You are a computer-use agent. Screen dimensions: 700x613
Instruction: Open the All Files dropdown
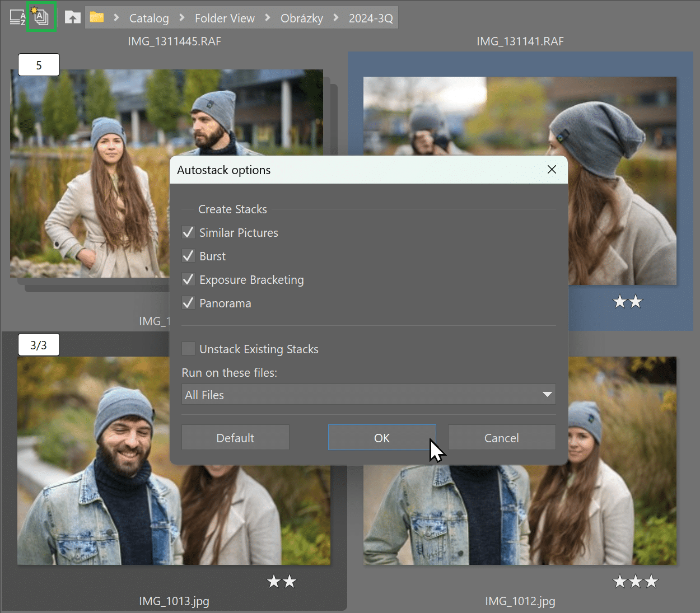(x=368, y=395)
